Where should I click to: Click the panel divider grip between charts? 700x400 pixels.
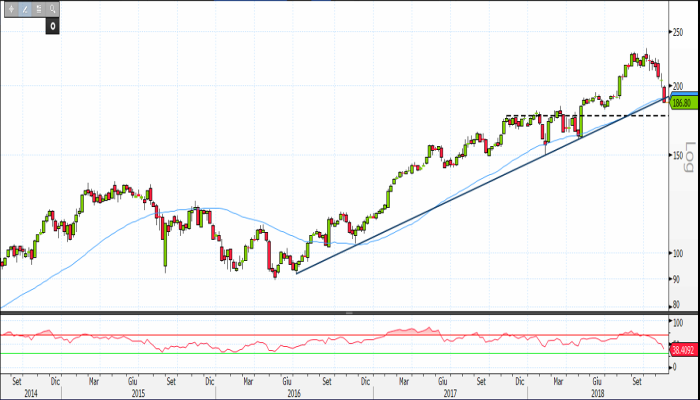pyautogui.click(x=349, y=313)
